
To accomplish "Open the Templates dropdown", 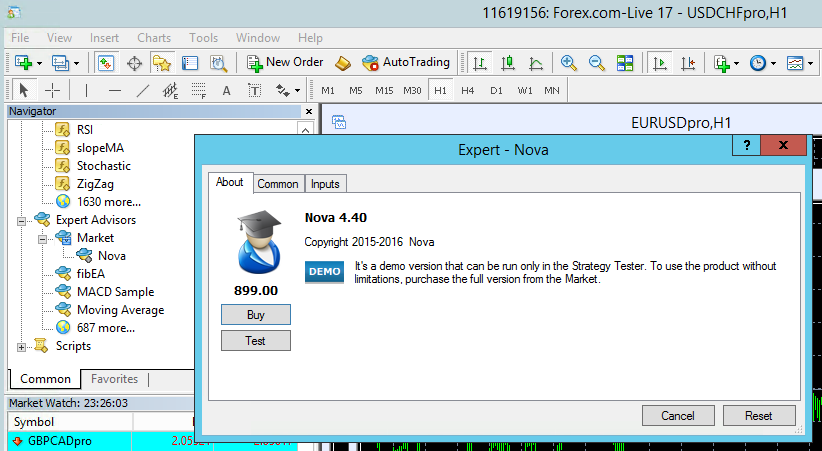I will pyautogui.click(x=799, y=63).
